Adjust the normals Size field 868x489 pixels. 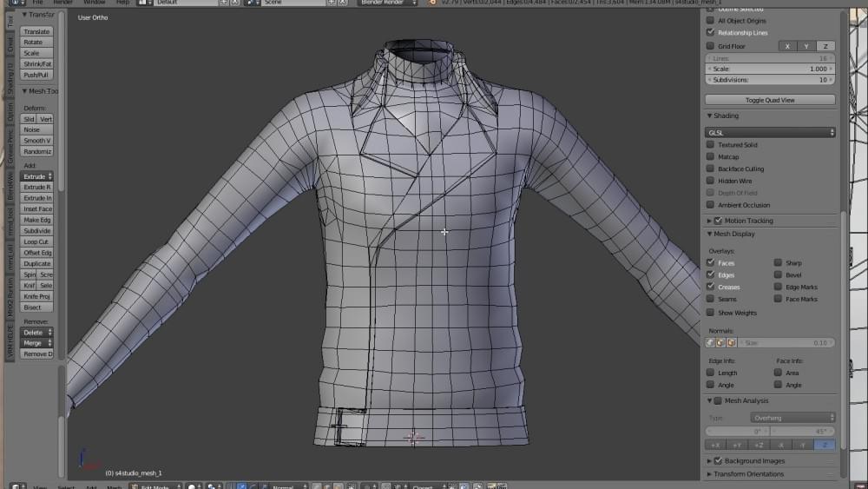coord(786,343)
